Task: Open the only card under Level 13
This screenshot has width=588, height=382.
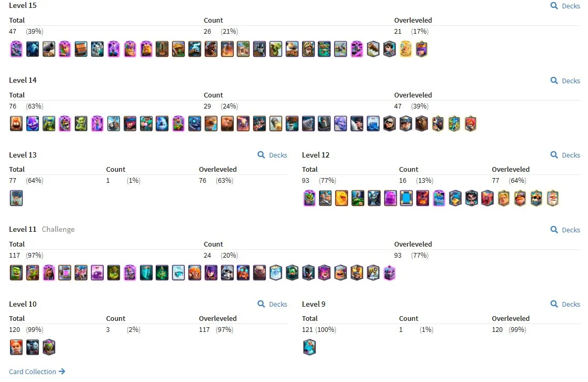Action: coord(16,198)
